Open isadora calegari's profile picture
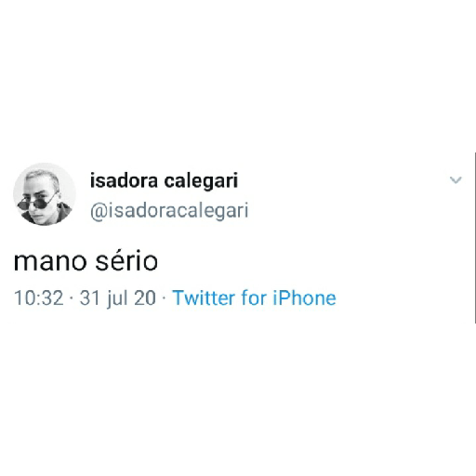 click(45, 194)
